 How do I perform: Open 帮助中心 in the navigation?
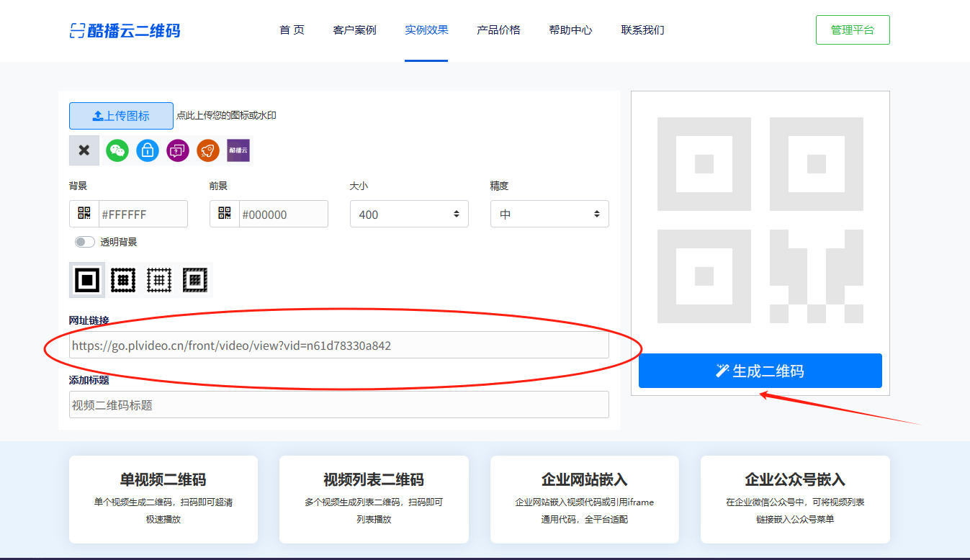pos(570,30)
